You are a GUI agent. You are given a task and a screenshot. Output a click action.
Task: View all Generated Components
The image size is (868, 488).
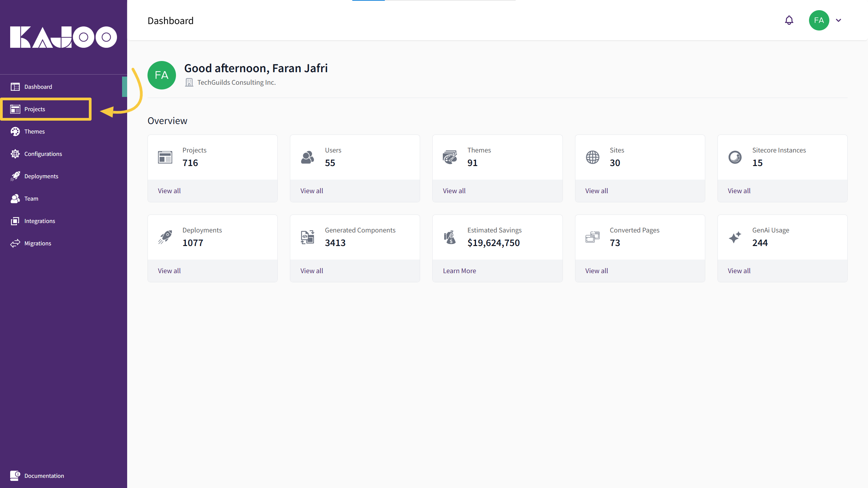click(312, 271)
